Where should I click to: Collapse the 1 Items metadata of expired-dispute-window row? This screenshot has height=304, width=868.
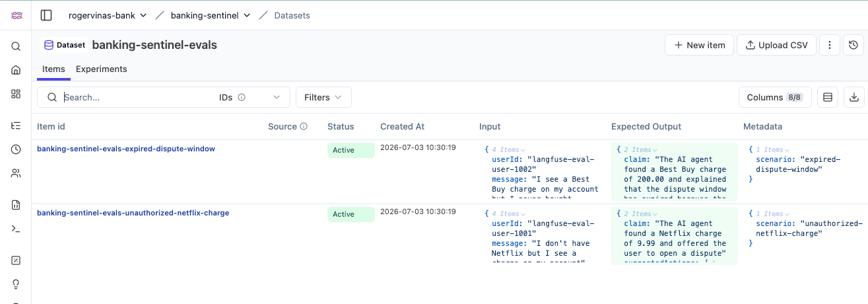772,150
